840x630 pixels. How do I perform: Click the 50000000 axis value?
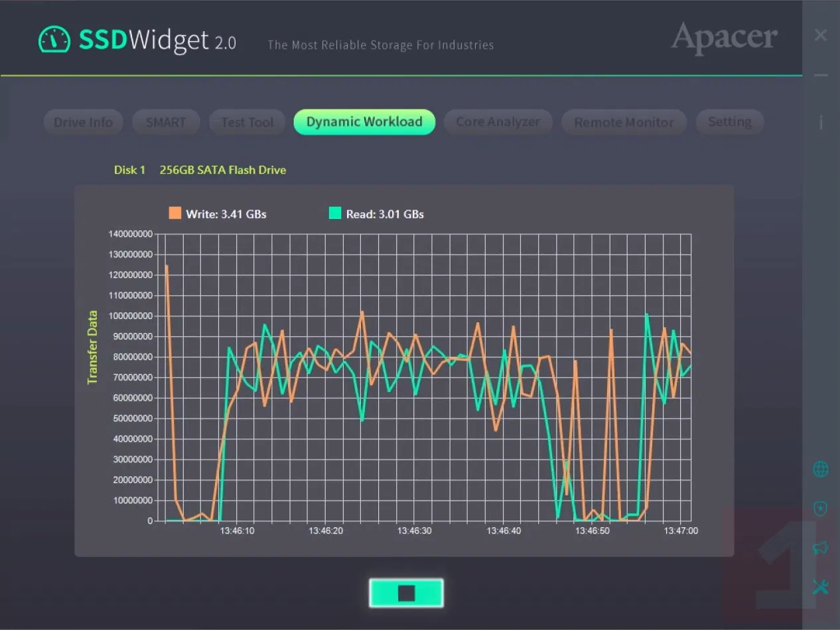tap(132, 418)
